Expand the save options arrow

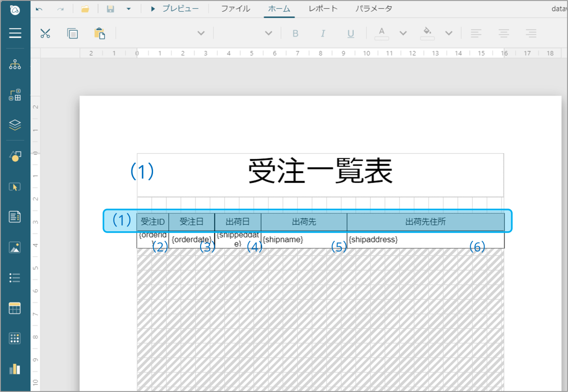[x=128, y=9]
